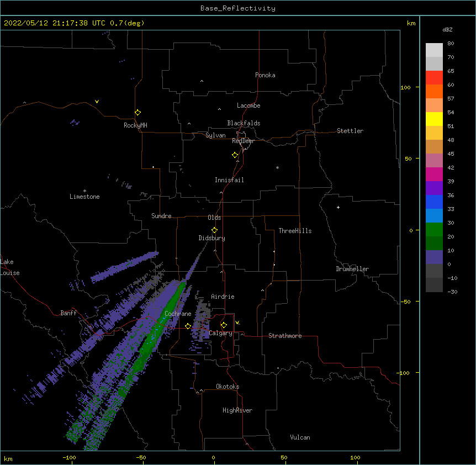476x465 pixels.
Task: Select the Cochrane city label
Action: click(x=178, y=314)
